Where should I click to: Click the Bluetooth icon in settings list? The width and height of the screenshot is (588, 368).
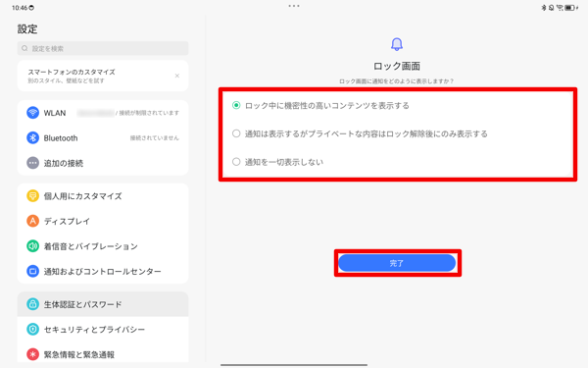point(32,137)
